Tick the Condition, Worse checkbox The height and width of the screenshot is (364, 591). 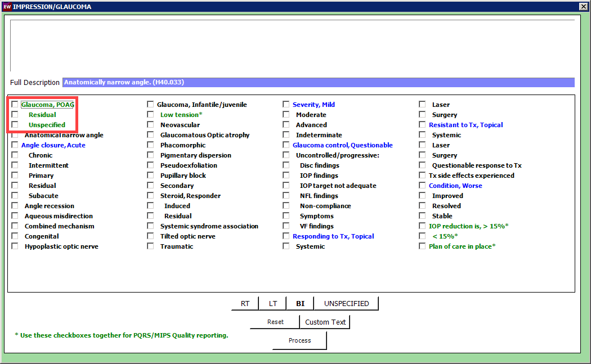pyautogui.click(x=422, y=186)
